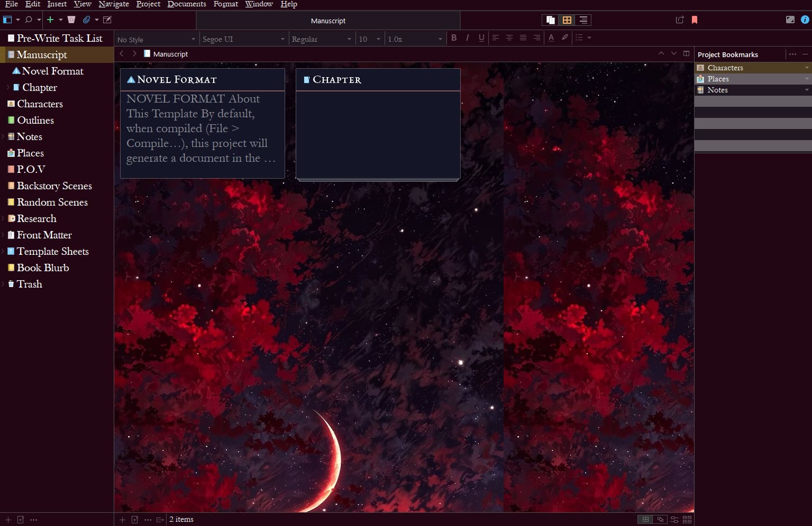Click the Search magnifier icon

29,20
